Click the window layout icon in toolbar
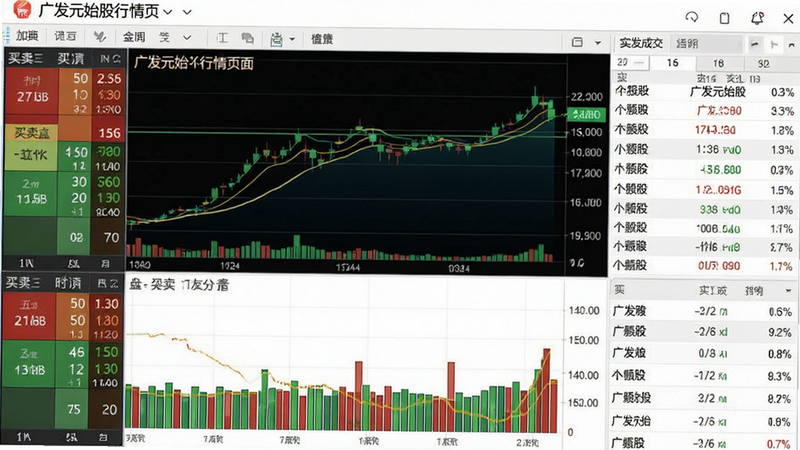Screen dimensions: 800x450 tap(577, 42)
